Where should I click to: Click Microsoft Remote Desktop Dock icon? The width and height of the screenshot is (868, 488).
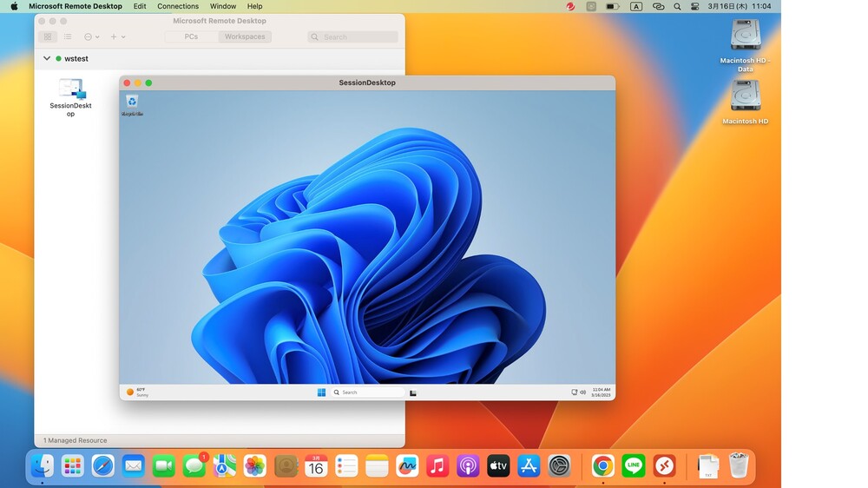(664, 466)
